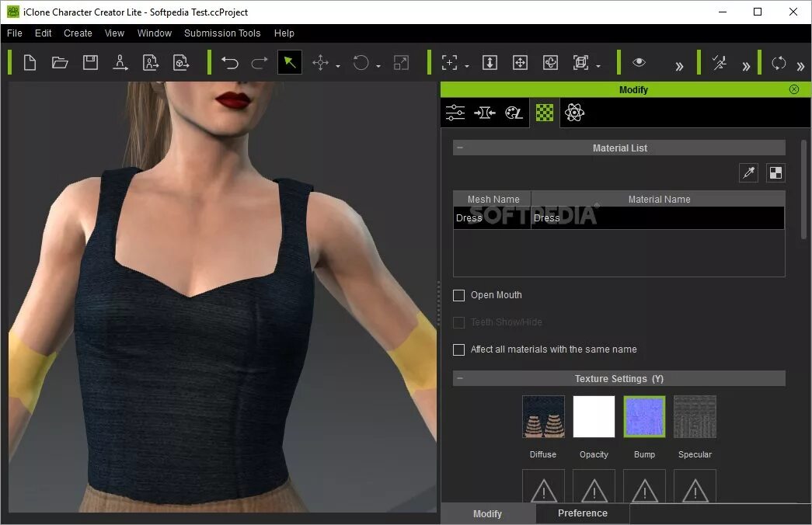Select the Specular texture thumbnail
Screen dimensions: 812x525
click(695, 417)
